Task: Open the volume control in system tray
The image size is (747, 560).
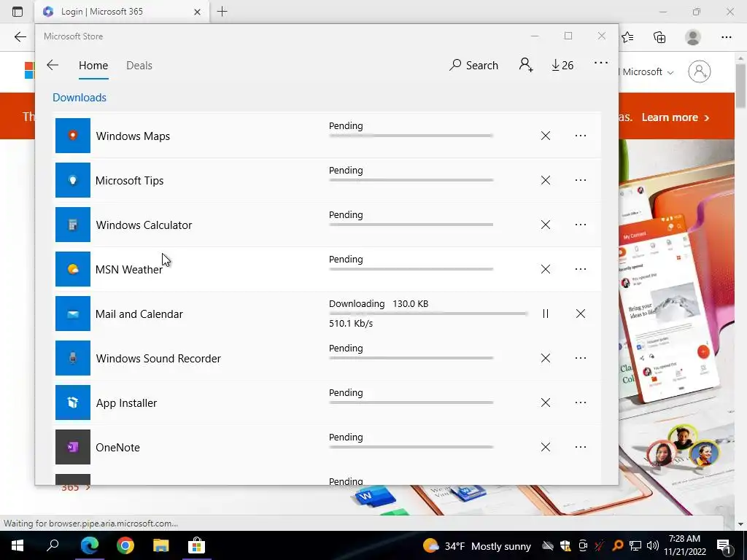Action: (x=653, y=545)
